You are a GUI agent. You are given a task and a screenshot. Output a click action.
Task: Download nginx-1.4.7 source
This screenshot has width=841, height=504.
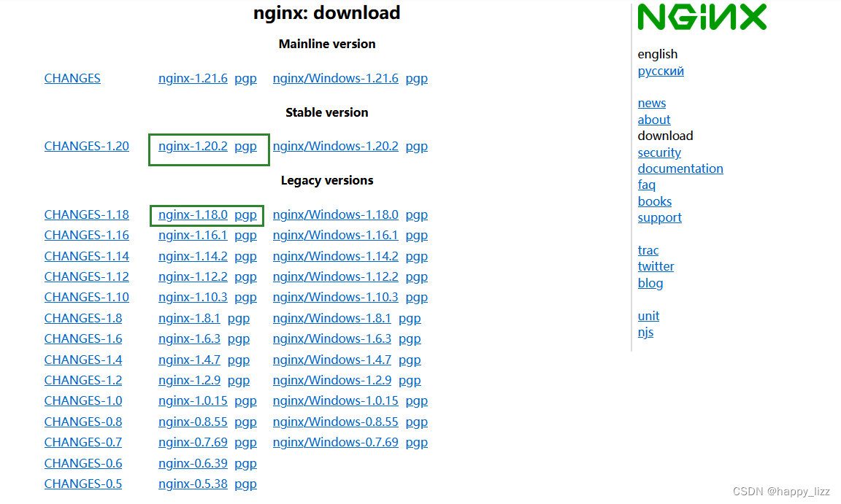[x=189, y=360]
